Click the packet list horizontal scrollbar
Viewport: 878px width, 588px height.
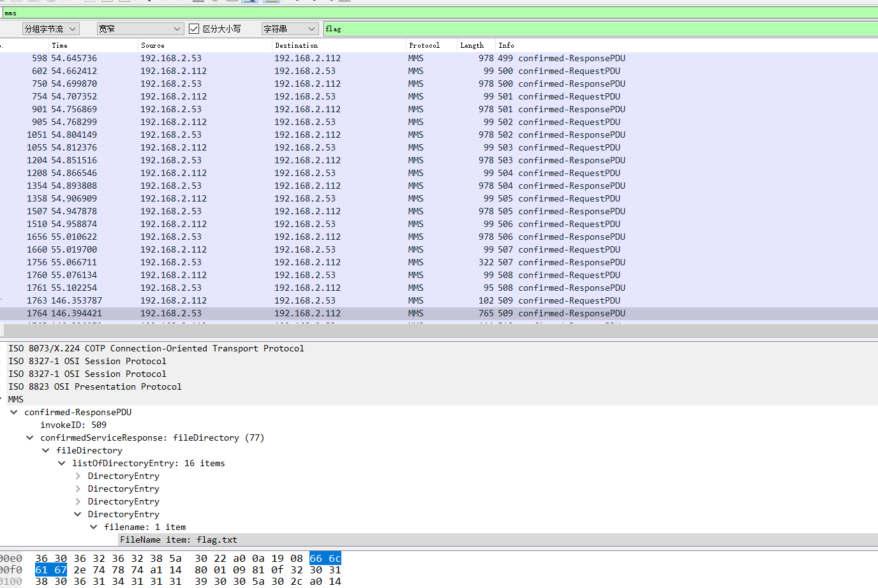click(440, 330)
